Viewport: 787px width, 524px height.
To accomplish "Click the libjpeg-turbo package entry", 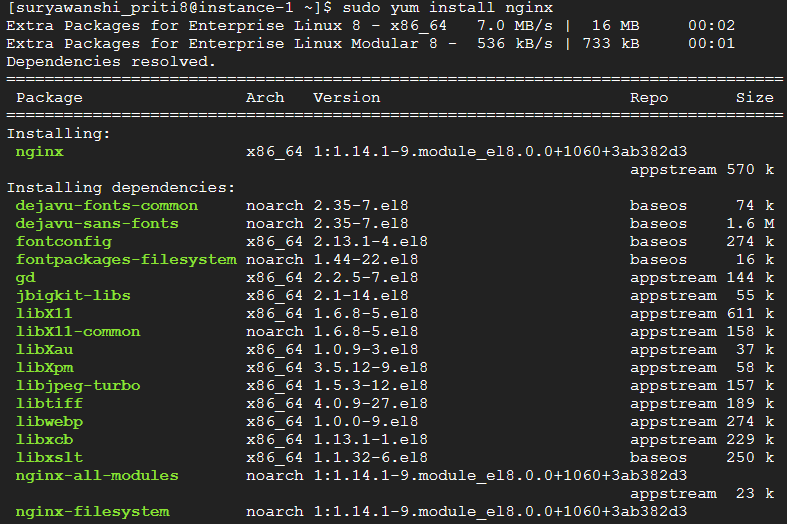I will 78,385.
